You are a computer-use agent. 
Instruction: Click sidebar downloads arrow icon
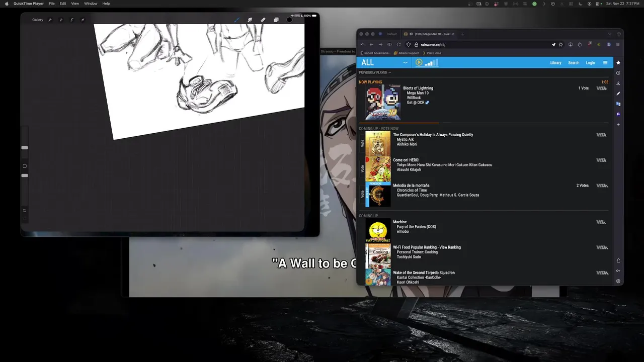coord(618,83)
